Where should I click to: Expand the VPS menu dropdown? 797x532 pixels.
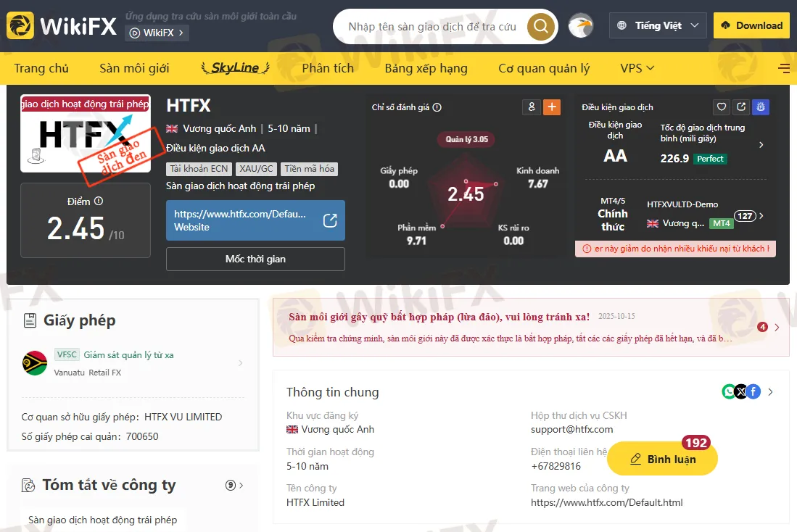pyautogui.click(x=637, y=68)
